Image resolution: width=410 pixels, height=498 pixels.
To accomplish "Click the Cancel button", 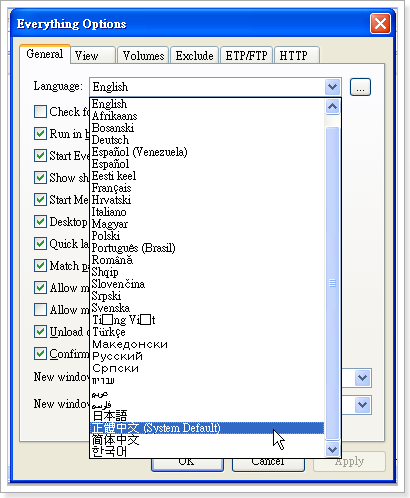I will pos(268,464).
